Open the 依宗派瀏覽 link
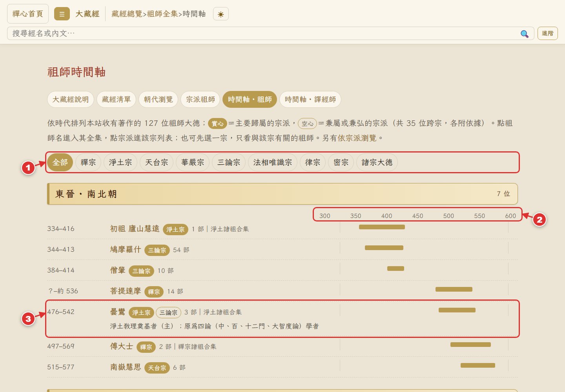Viewport: 565px width, 392px height. click(357, 138)
